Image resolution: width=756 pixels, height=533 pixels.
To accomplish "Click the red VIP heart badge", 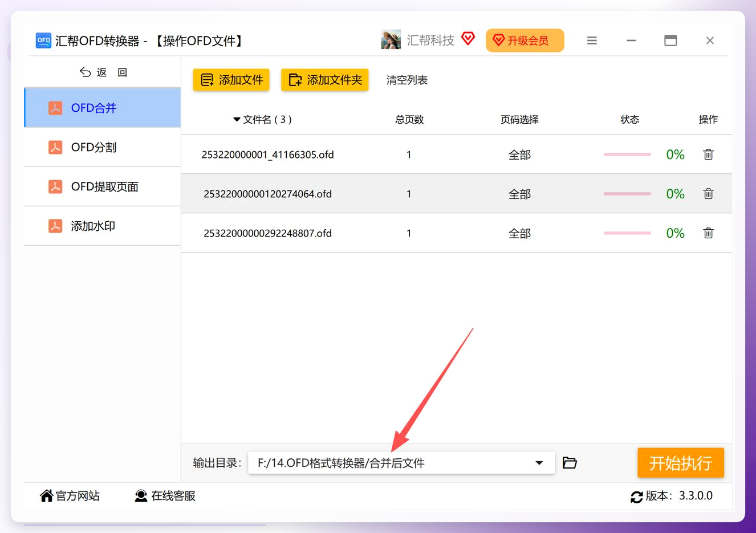I will pyautogui.click(x=468, y=39).
